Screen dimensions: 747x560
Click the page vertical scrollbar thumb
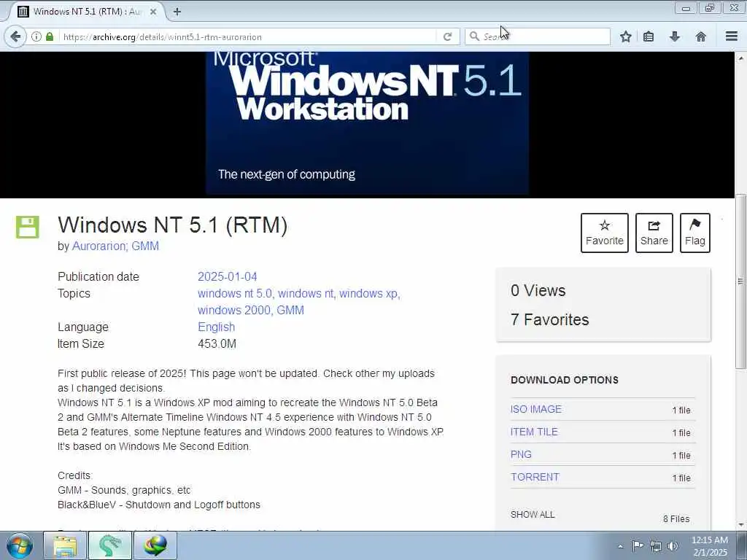(x=741, y=281)
